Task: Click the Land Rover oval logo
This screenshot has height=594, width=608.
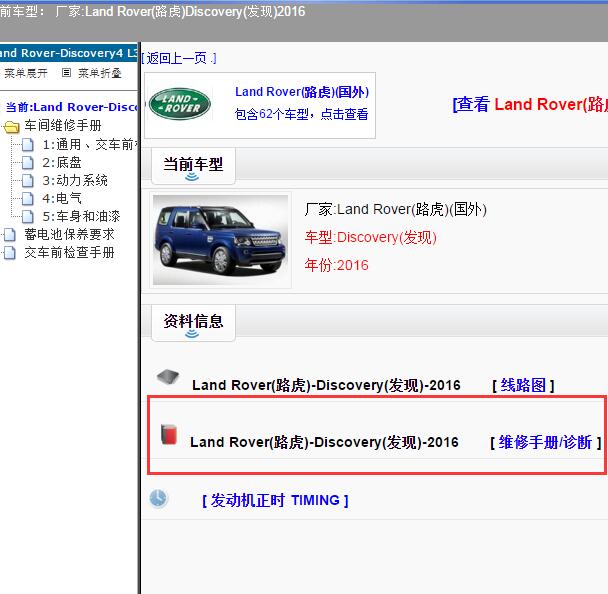Action: point(180,104)
